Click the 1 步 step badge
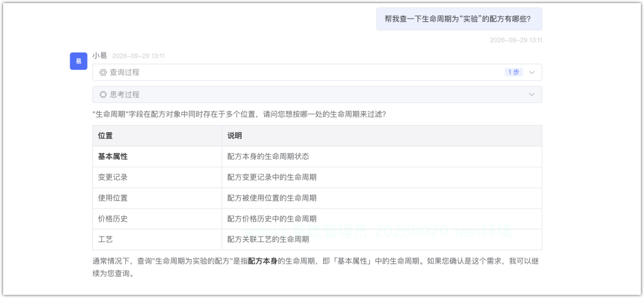The width and height of the screenshot is (644, 298). click(514, 72)
